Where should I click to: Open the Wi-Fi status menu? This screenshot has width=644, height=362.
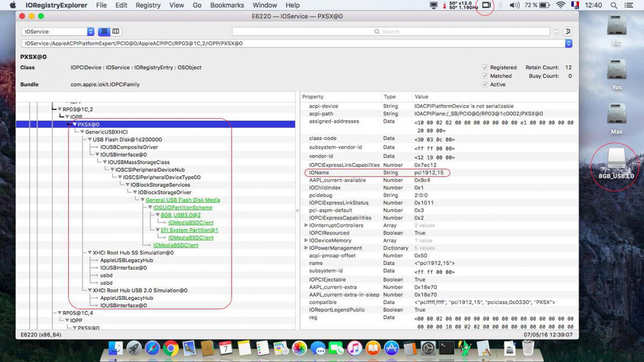(561, 5)
